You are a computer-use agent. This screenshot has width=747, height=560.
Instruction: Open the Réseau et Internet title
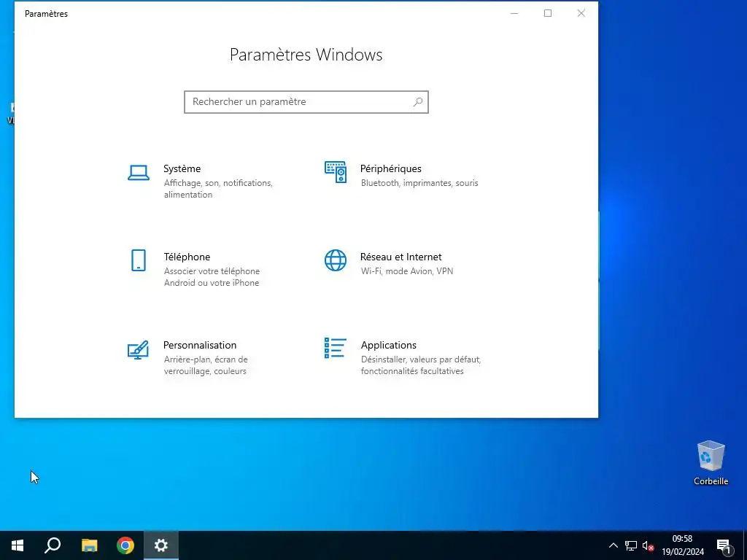point(400,257)
